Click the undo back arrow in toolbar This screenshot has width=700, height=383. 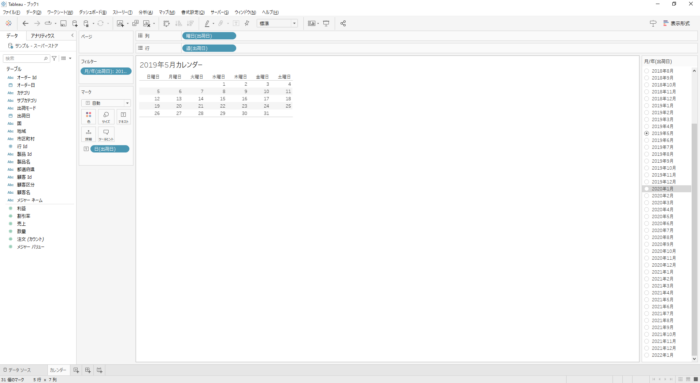point(25,24)
